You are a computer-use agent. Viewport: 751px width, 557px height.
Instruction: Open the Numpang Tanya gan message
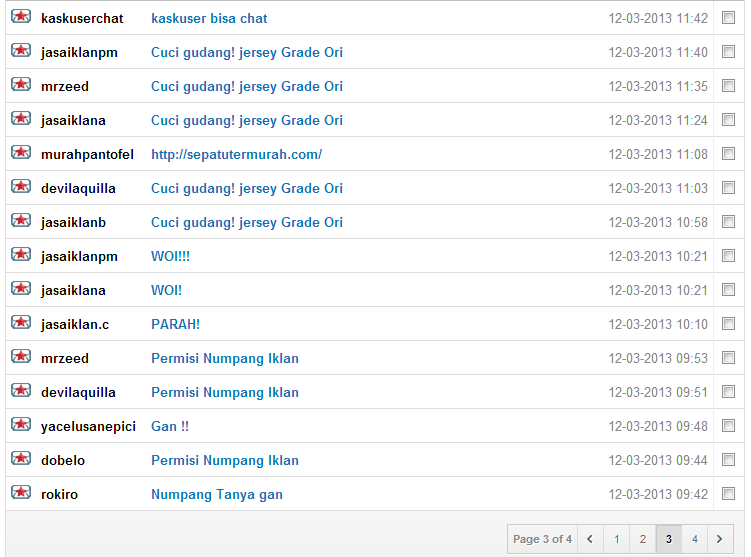[x=217, y=494]
